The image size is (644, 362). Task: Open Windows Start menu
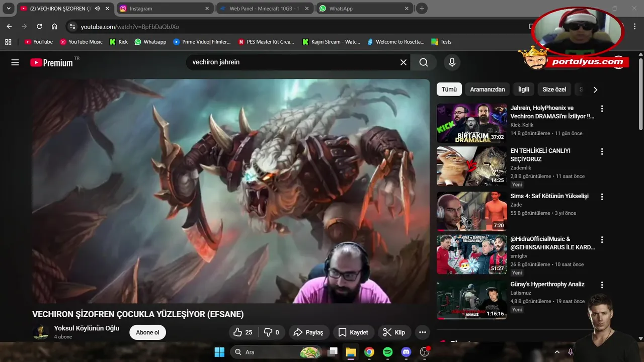[219, 352]
